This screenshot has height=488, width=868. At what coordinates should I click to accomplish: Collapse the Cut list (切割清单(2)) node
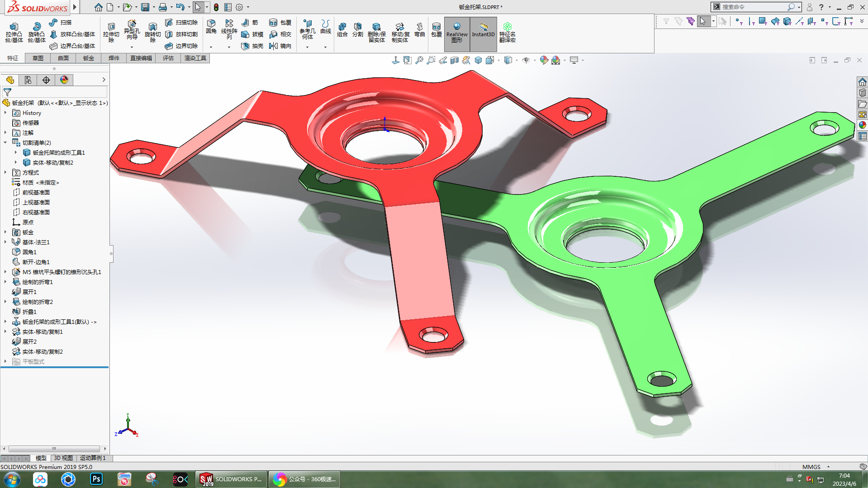[x=5, y=142]
